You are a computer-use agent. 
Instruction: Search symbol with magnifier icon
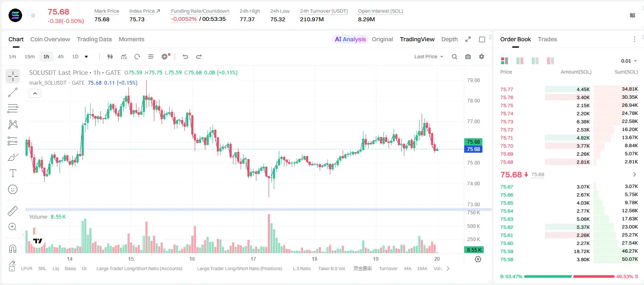point(454,57)
